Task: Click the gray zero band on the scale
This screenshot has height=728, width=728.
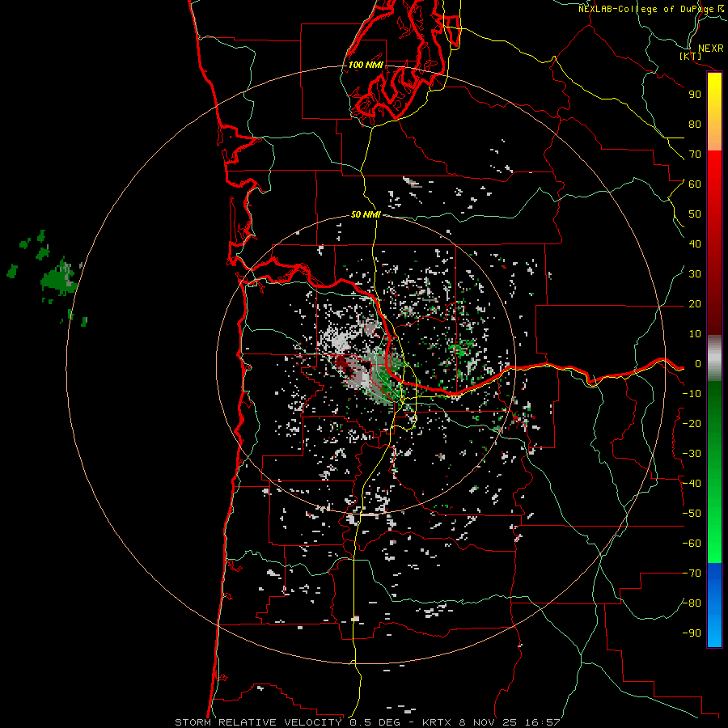Action: click(714, 358)
